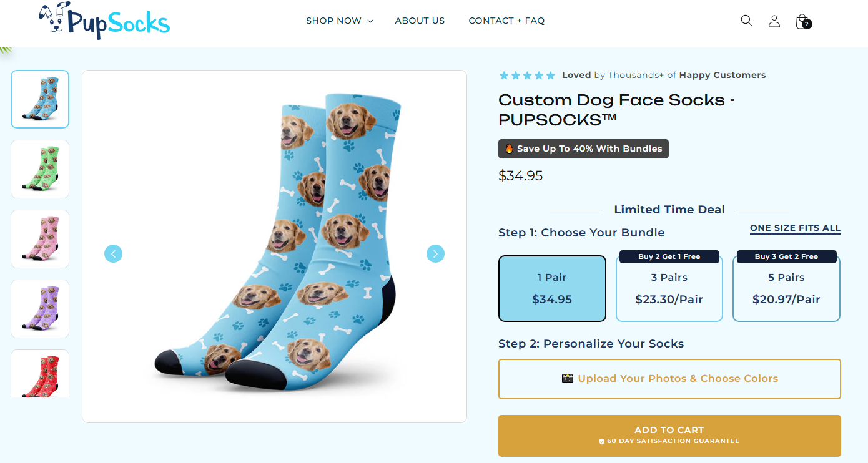Click the PupSocks logo
This screenshot has height=463, width=868.
104,20
